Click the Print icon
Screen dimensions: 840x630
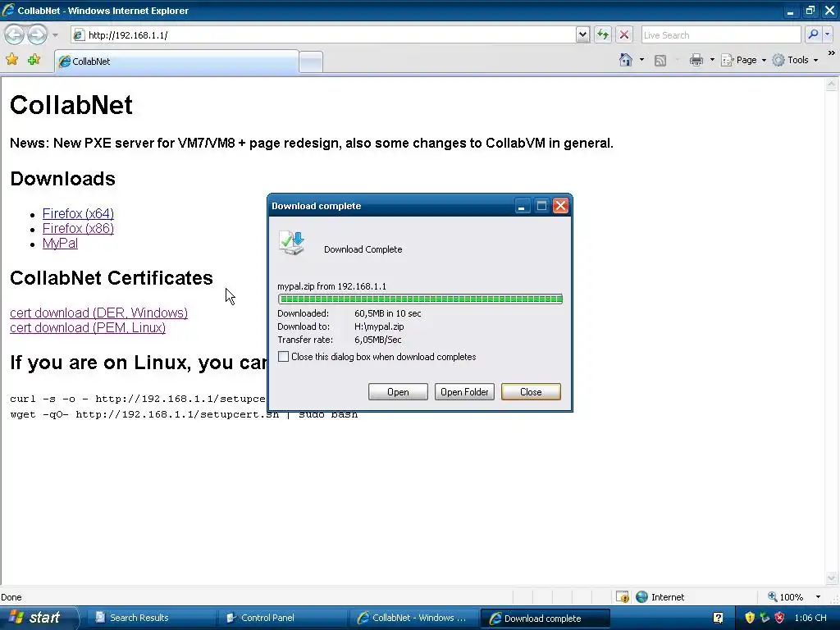(696, 60)
